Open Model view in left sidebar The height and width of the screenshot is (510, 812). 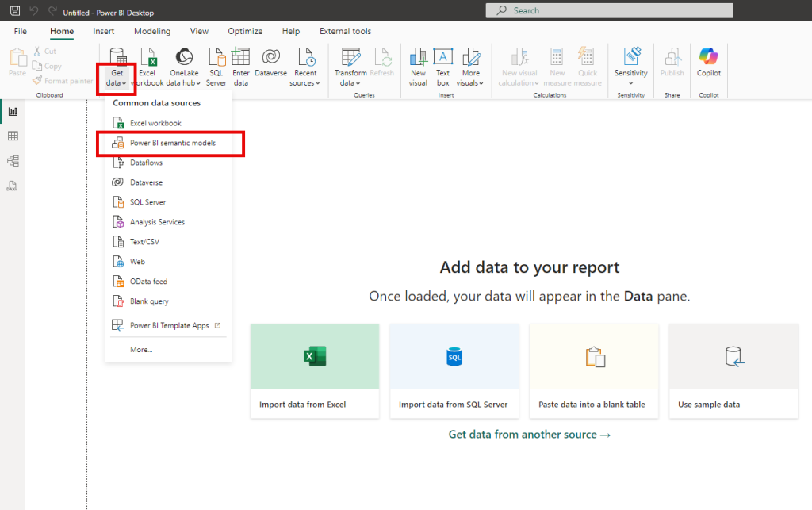click(13, 161)
